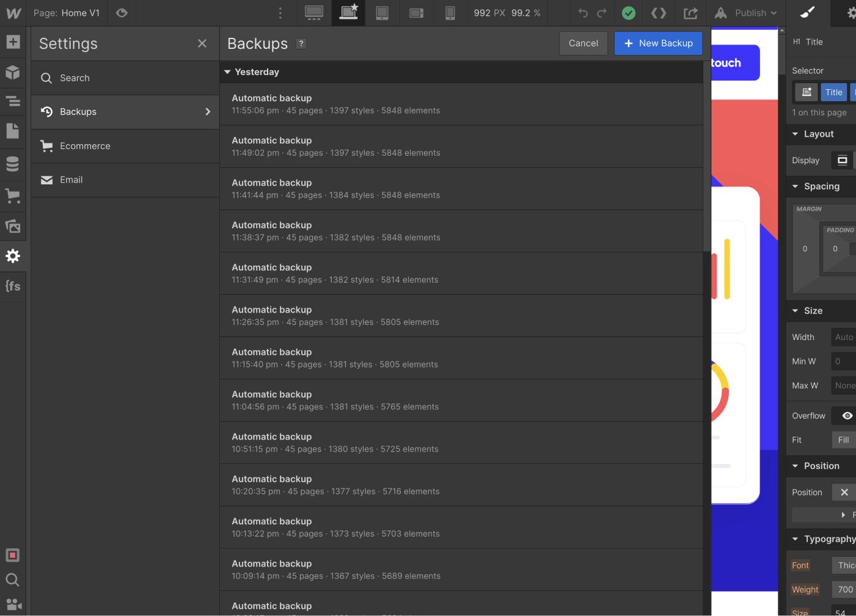
Task: Switch to tablet breakpoint preview
Action: pos(382,13)
